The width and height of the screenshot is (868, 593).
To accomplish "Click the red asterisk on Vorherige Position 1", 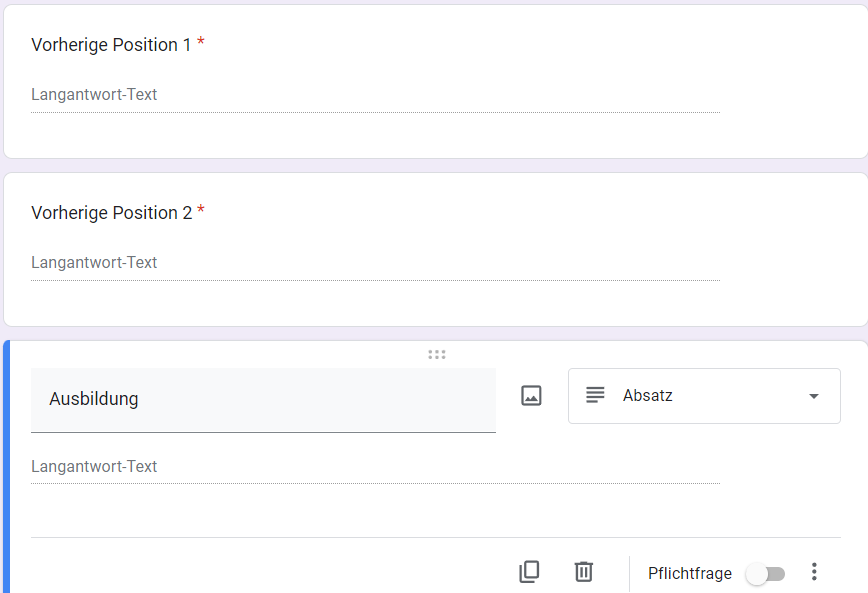I will point(201,43).
